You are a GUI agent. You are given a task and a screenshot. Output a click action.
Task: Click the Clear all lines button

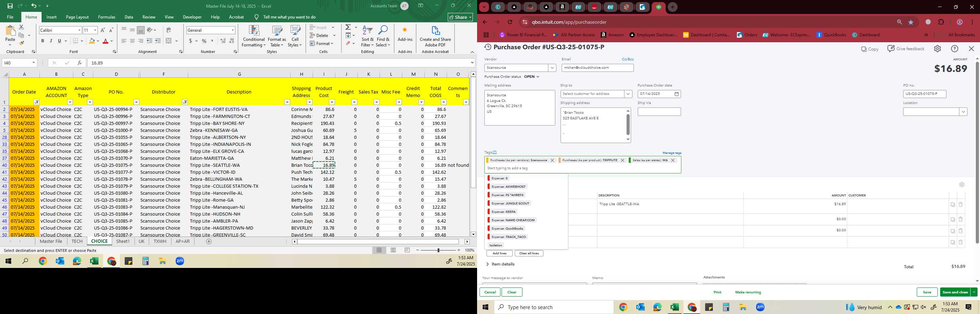529,253
